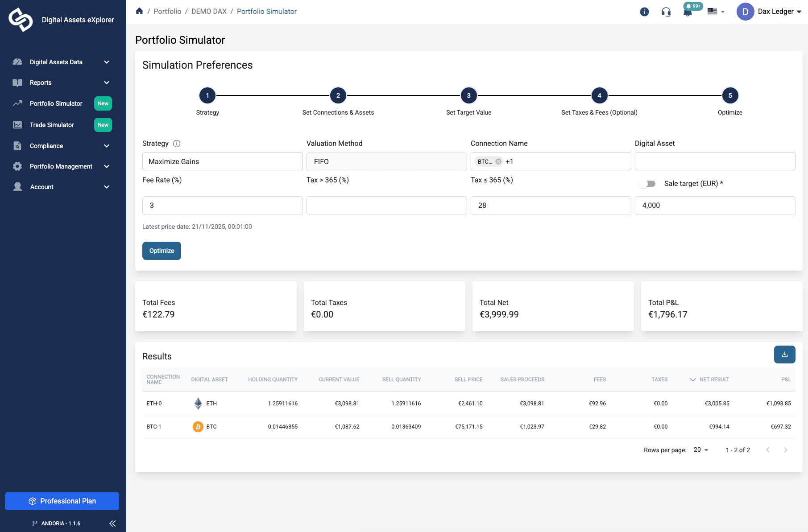Collapse the sidebar with the double-chevron icon

click(112, 523)
